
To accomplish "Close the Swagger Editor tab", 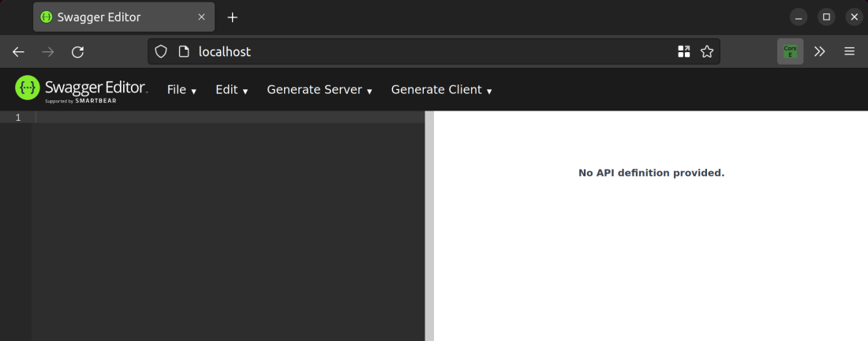I will [x=201, y=17].
